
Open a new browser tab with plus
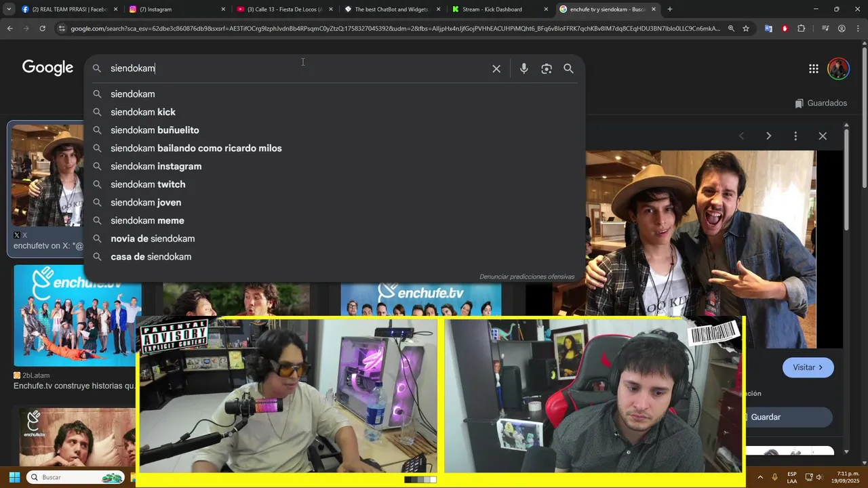tap(670, 9)
